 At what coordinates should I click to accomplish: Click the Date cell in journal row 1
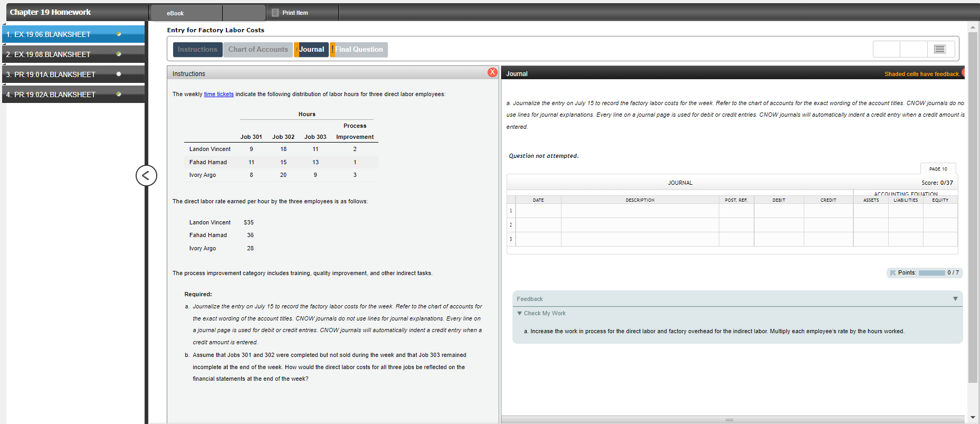pos(538,211)
